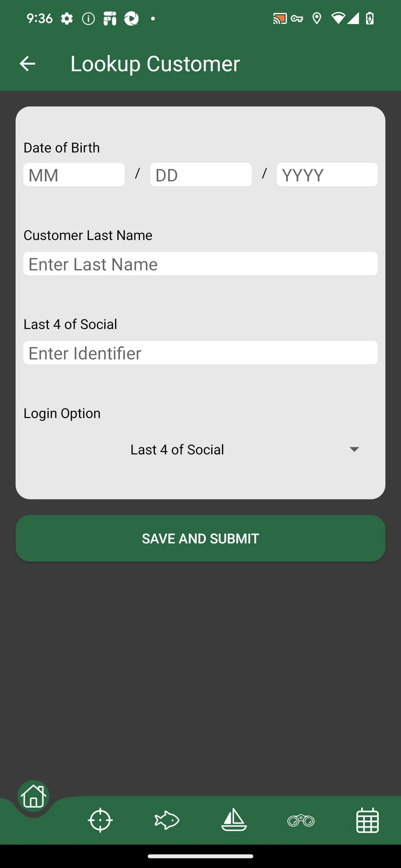
Task: Open the Last 4 of Social selector
Action: tap(177, 450)
